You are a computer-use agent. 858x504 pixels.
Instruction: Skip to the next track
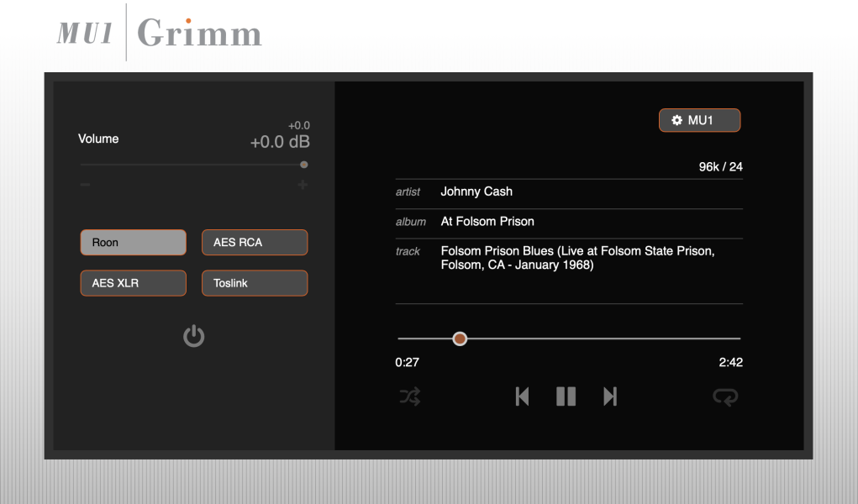(x=610, y=396)
